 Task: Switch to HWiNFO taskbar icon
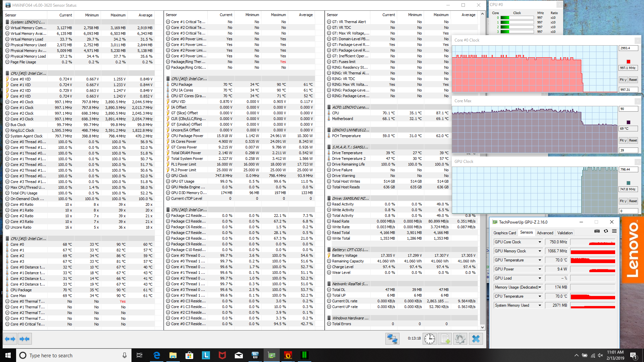click(x=255, y=355)
